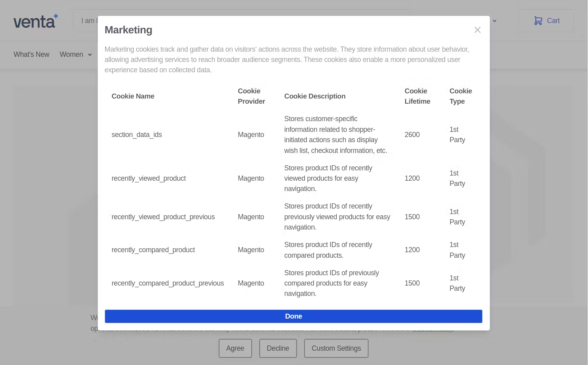Select the Women menu item

tap(71, 54)
